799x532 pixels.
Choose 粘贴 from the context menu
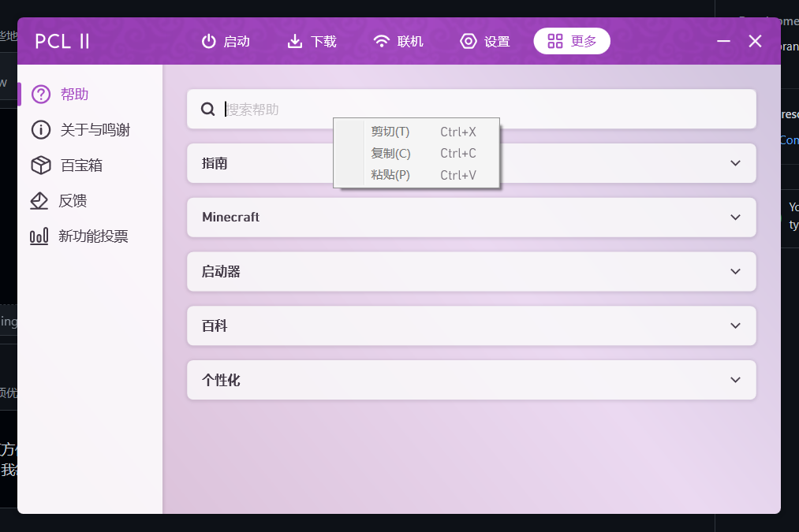click(x=390, y=174)
